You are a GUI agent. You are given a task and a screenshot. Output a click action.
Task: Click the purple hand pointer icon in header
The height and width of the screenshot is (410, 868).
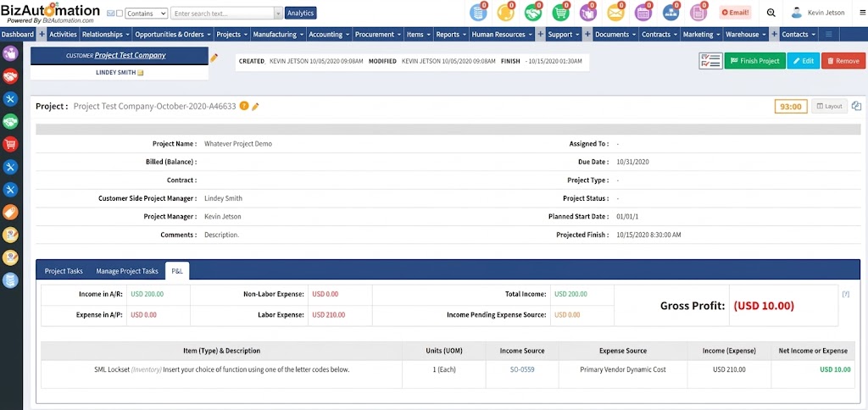click(x=588, y=12)
